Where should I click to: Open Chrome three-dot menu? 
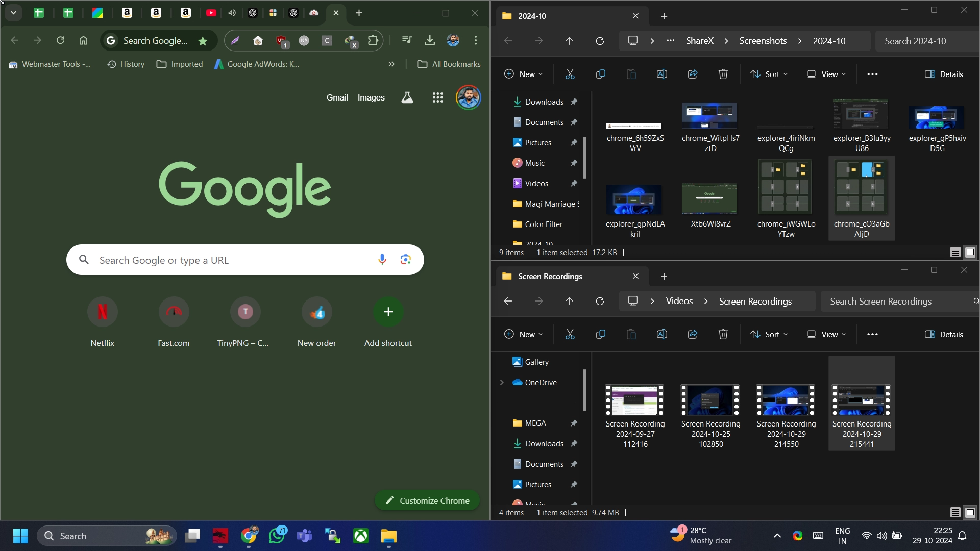click(476, 40)
